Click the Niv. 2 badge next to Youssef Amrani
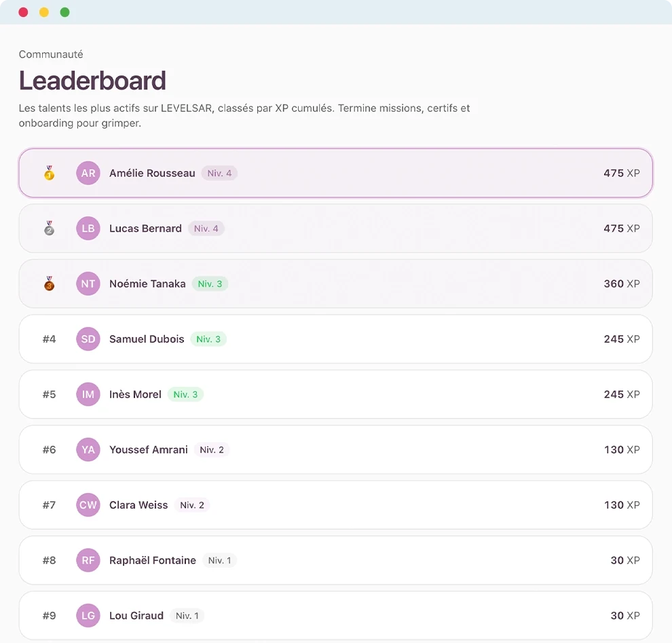 pos(212,450)
